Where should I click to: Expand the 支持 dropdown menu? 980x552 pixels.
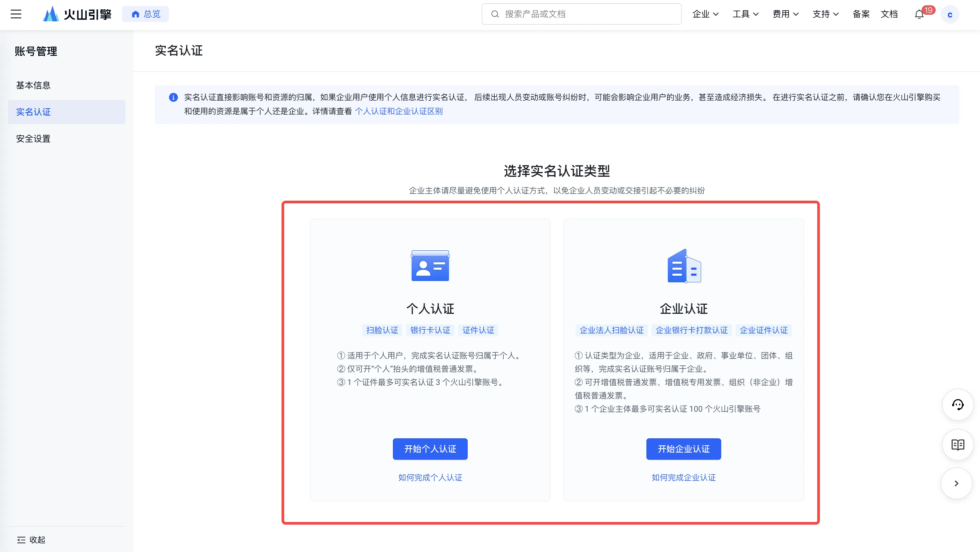click(x=825, y=14)
